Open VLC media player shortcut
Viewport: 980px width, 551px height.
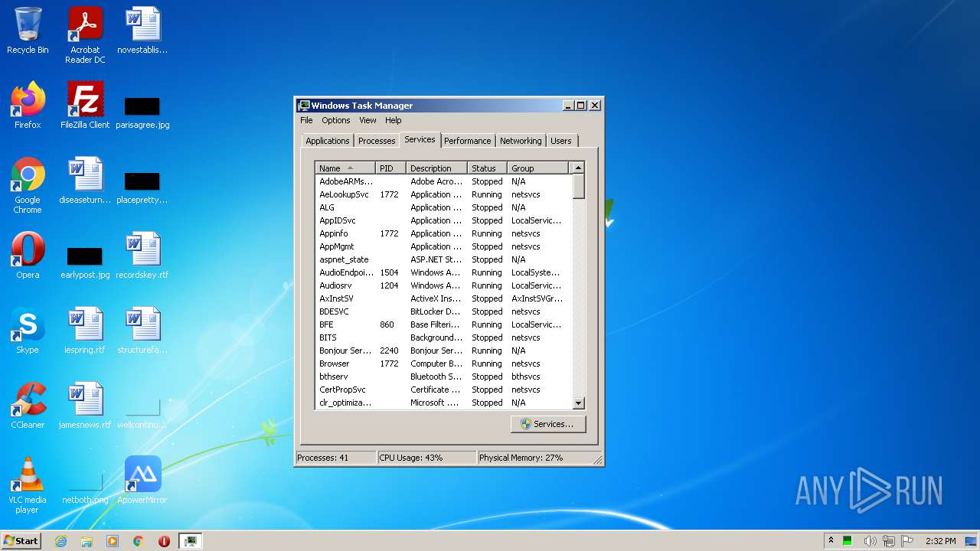click(28, 485)
